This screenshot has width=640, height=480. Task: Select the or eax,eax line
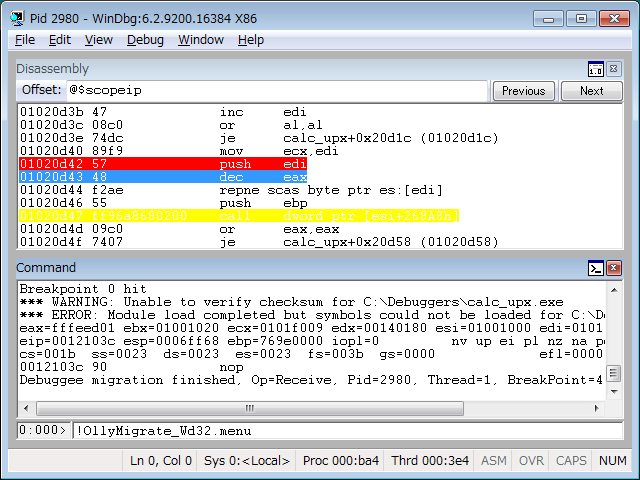179,229
